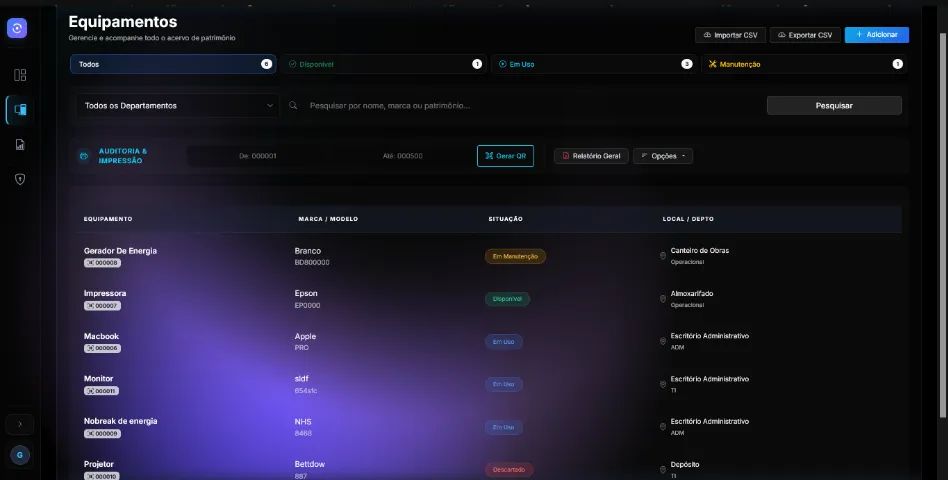Click the location pin icon on Macbook row
Image resolution: width=948 pixels, height=480 pixels.
point(663,342)
